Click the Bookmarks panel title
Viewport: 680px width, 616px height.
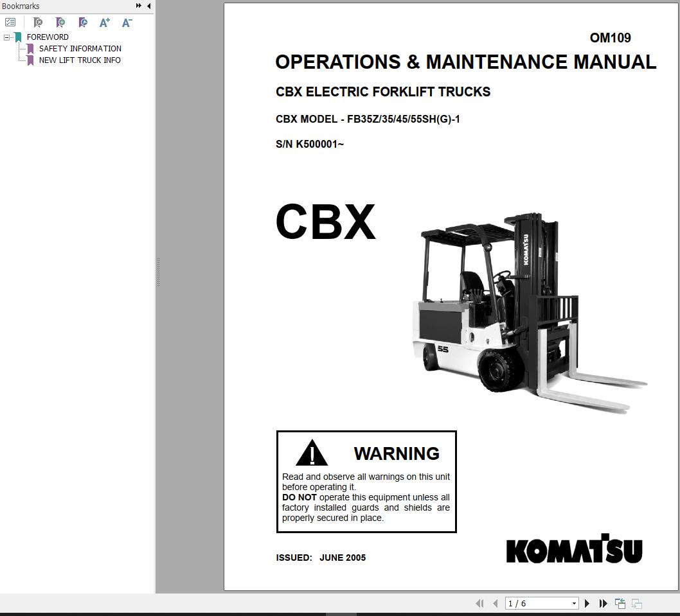[21, 6]
